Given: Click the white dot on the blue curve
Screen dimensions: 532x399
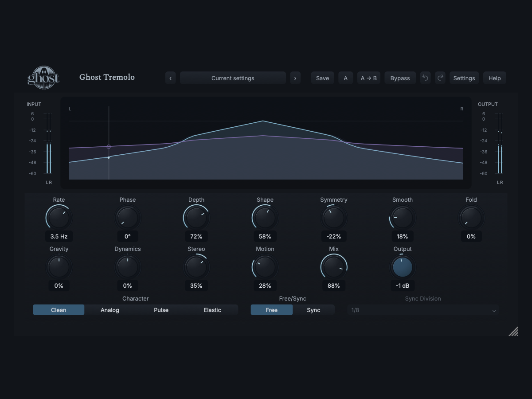Looking at the screenshot, I should [109, 157].
